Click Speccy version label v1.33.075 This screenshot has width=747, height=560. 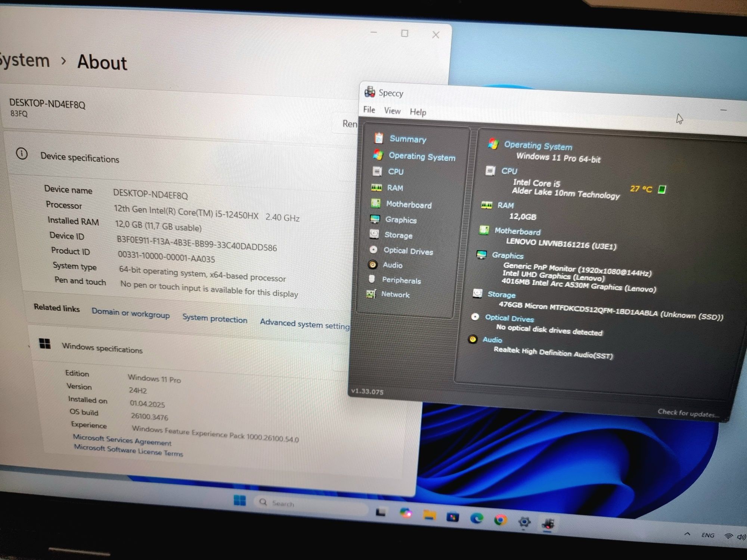pos(367,392)
